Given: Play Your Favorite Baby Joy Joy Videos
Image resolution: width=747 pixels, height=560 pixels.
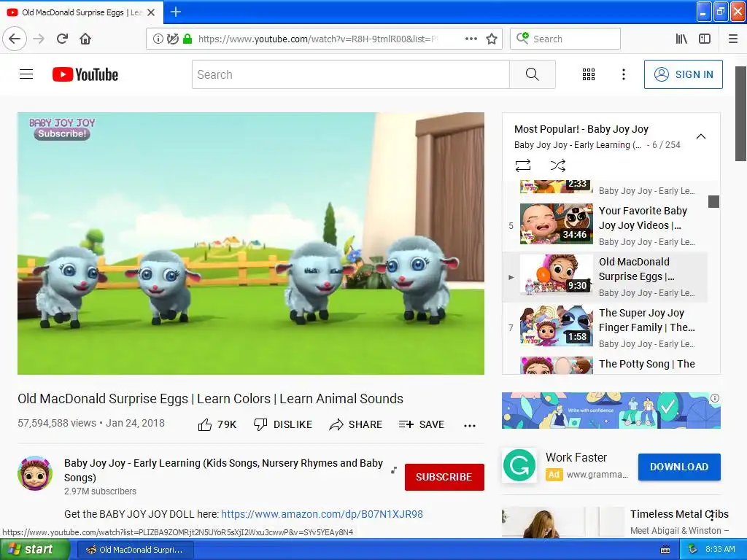Looking at the screenshot, I should tap(605, 226).
